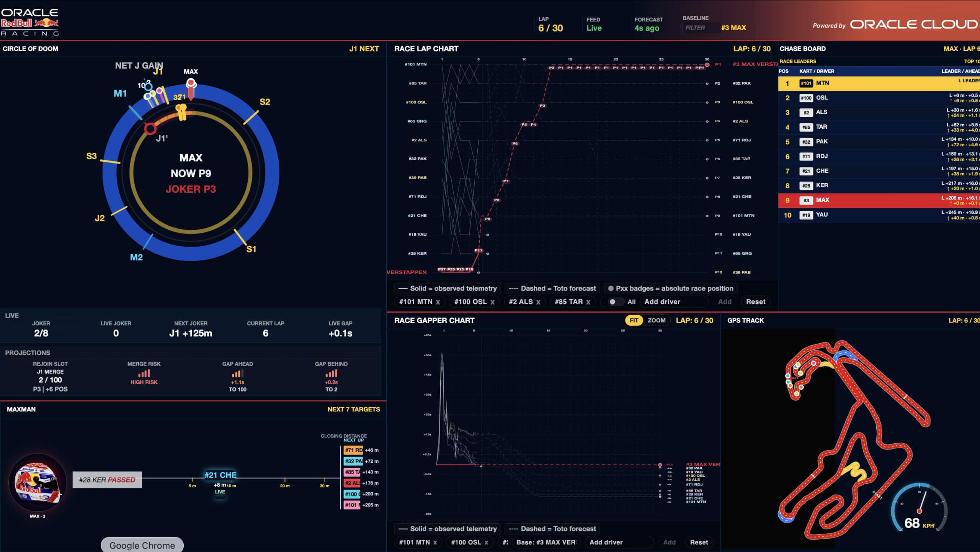Click the Feed Live status in header
Viewport: 980px width, 552px height.
pyautogui.click(x=594, y=28)
